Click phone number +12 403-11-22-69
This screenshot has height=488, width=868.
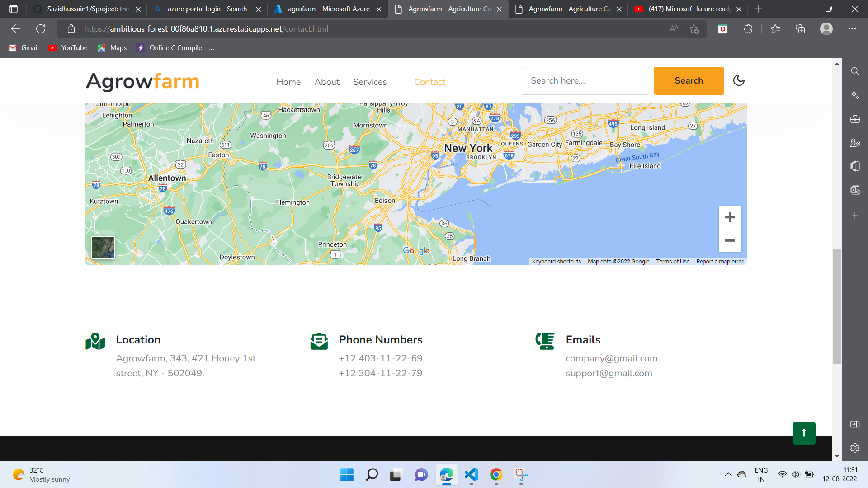point(381,358)
